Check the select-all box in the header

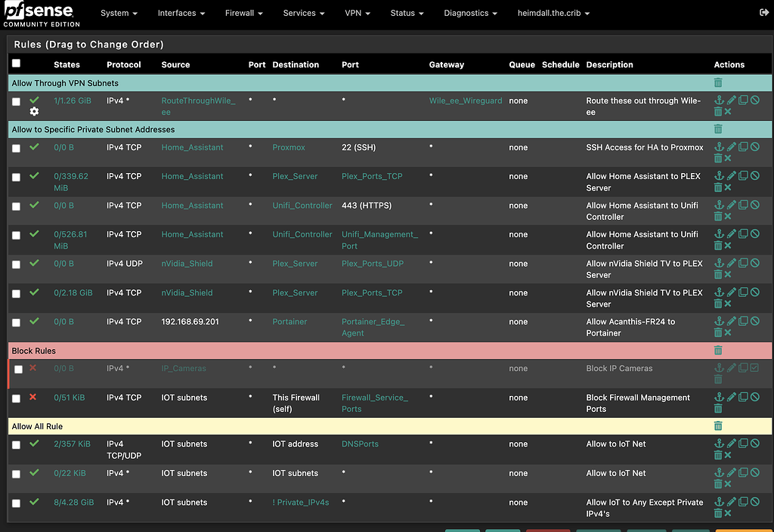16,63
